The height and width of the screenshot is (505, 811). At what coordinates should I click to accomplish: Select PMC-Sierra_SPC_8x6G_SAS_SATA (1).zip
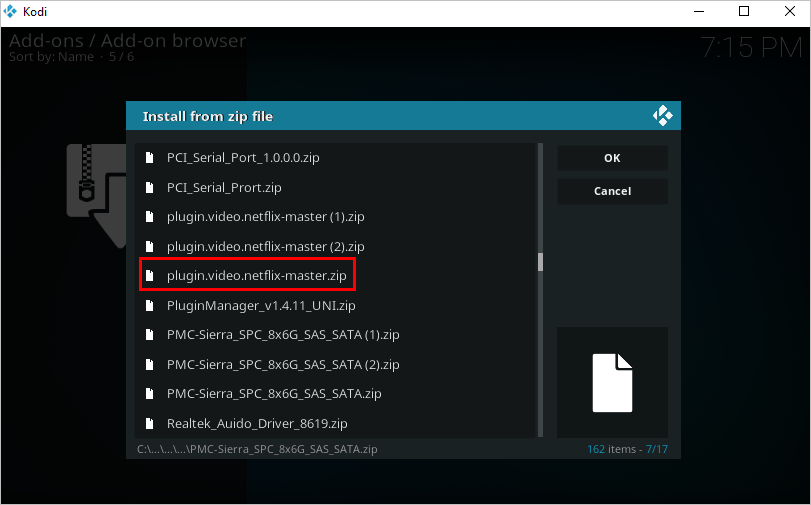(336, 335)
